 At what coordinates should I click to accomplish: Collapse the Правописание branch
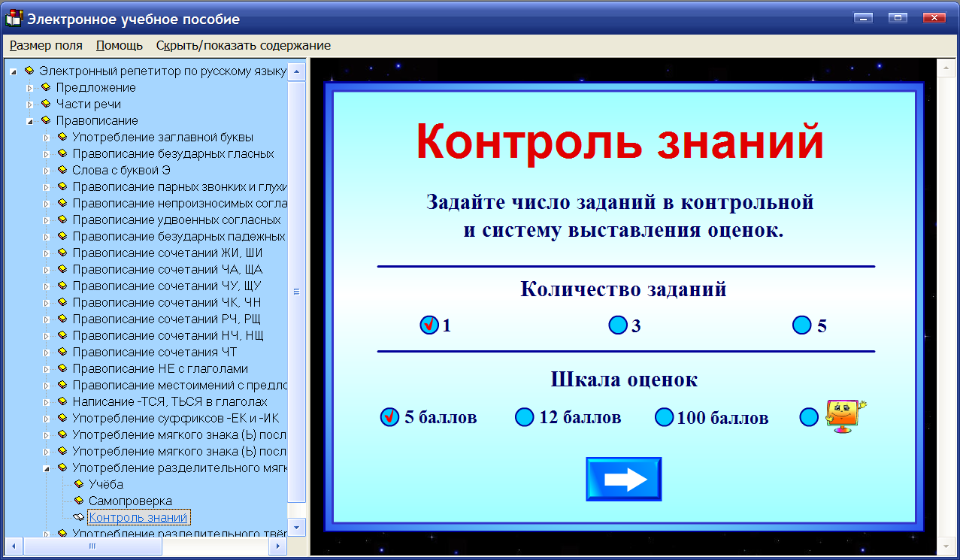[29, 120]
